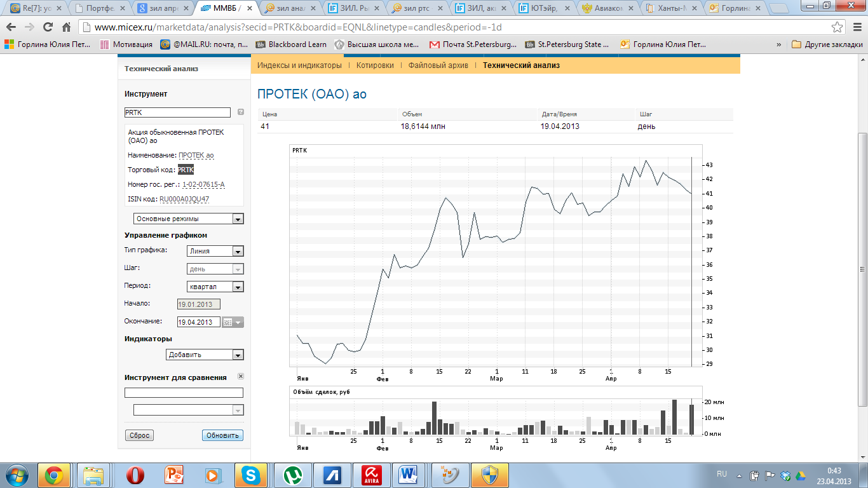Click the Инструмент для сравнения input field
Image resolution: width=868 pixels, height=488 pixels.
[x=184, y=393]
